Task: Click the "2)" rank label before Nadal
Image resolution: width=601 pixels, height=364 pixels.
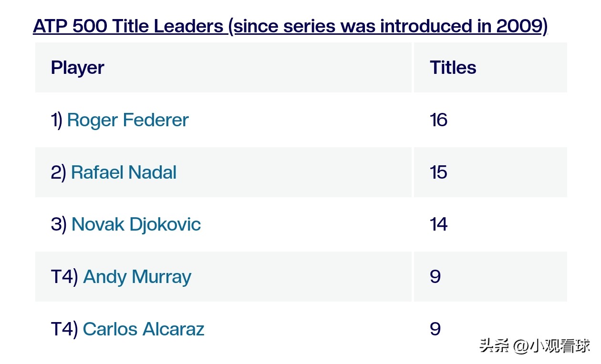Action: click(x=58, y=172)
